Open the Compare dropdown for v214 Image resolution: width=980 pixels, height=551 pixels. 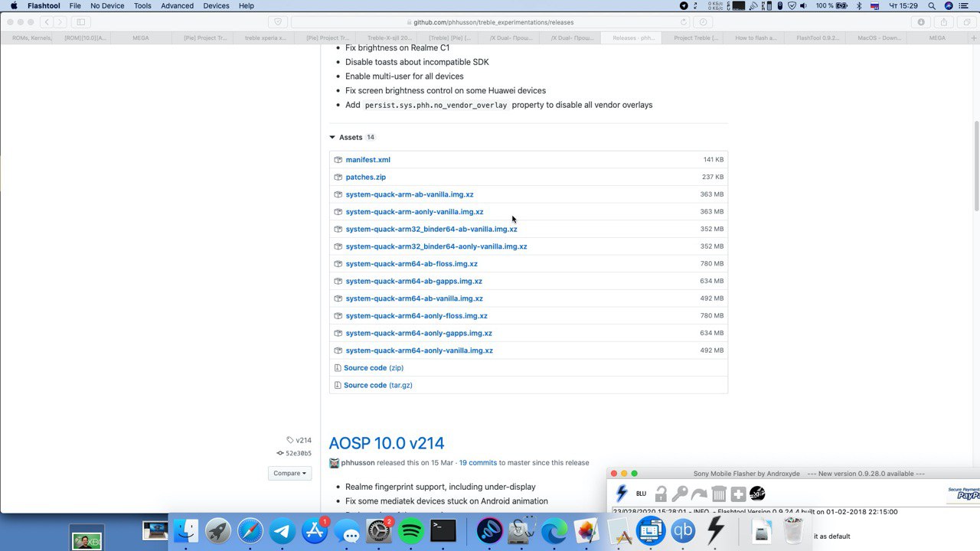[x=290, y=473]
